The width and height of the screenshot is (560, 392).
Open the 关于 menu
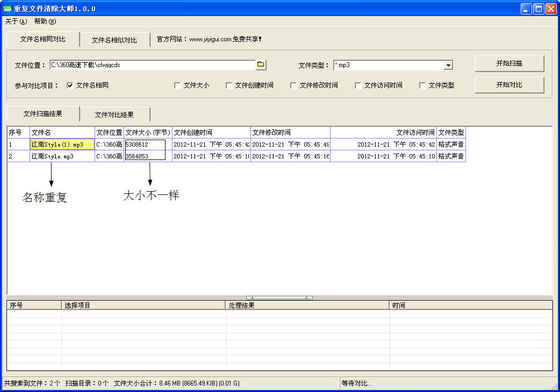click(x=15, y=21)
